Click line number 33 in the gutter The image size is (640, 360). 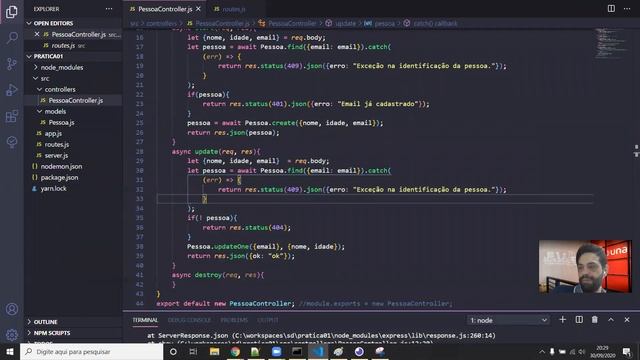click(139, 199)
